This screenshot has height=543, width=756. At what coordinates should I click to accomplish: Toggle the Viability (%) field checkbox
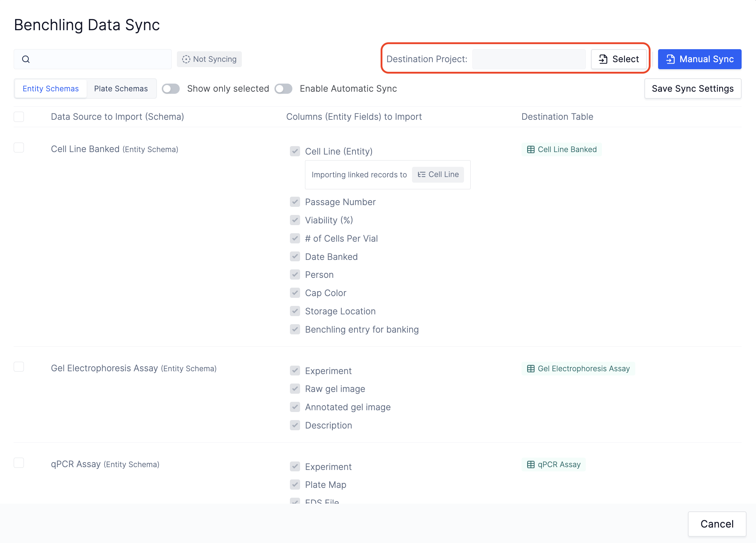(295, 220)
